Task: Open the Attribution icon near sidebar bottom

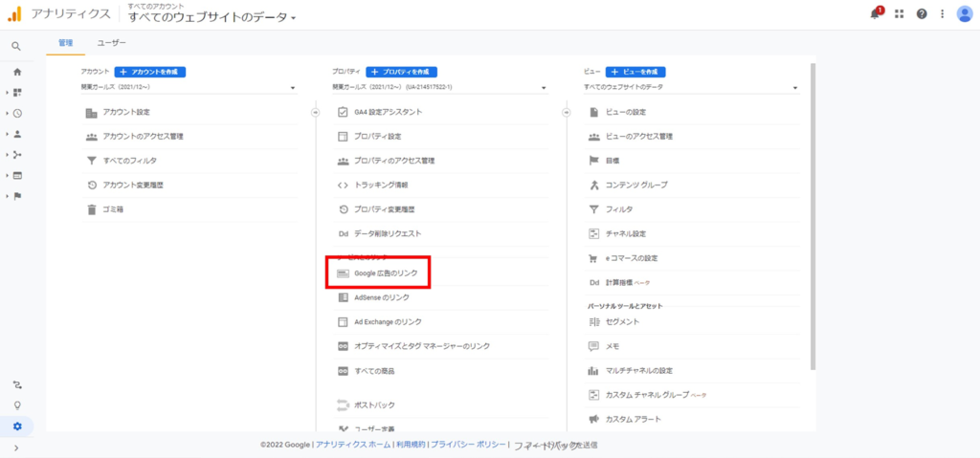Action: pos(17,384)
